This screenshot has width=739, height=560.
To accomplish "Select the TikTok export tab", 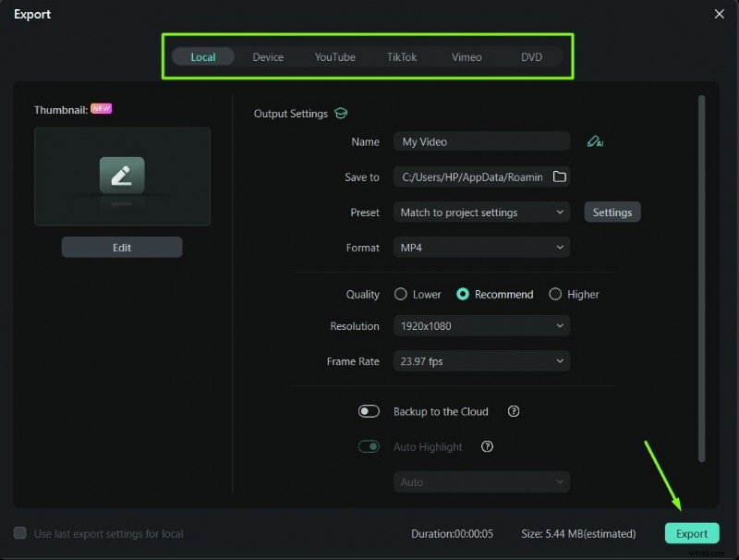I will (x=401, y=56).
